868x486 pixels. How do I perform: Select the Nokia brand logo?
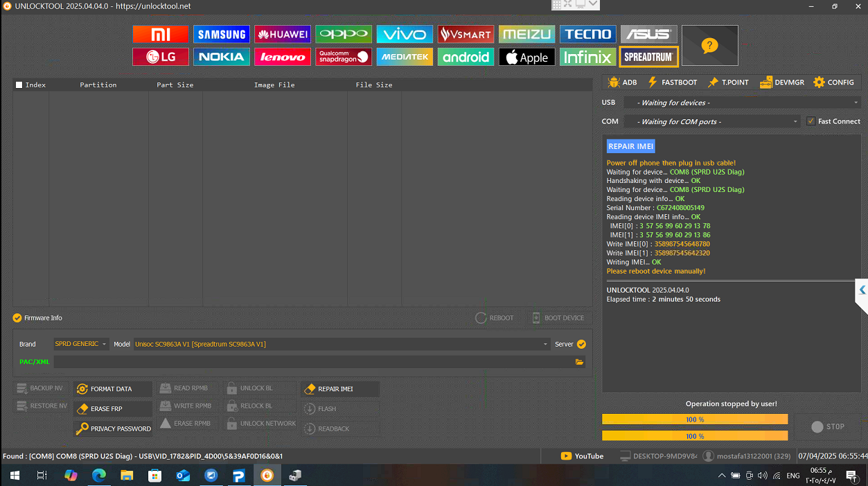(x=222, y=57)
